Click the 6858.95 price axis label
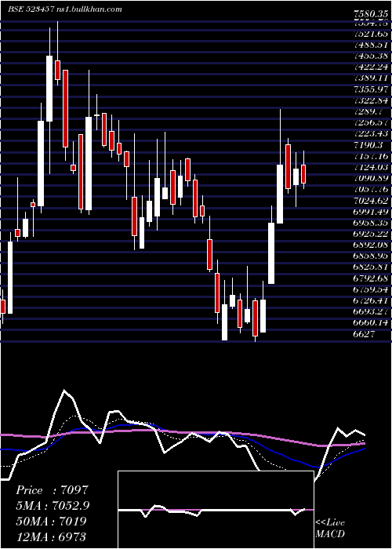The height and width of the screenshot is (549, 392). 371,256
